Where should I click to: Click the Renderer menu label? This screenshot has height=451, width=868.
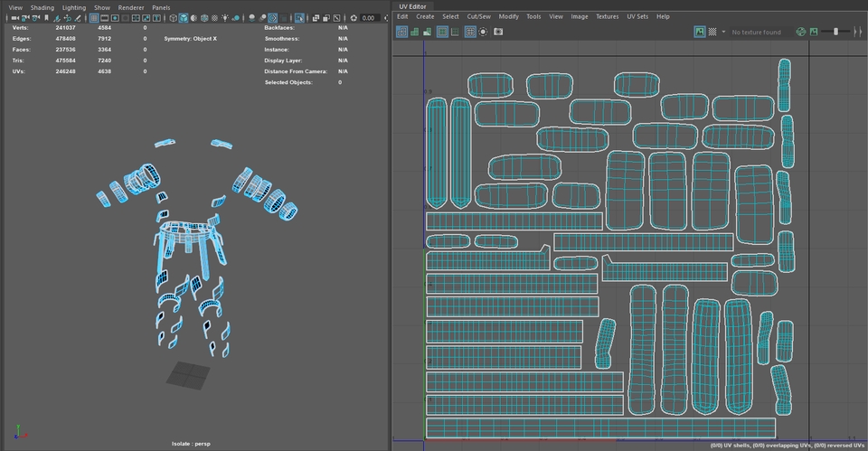pos(131,7)
